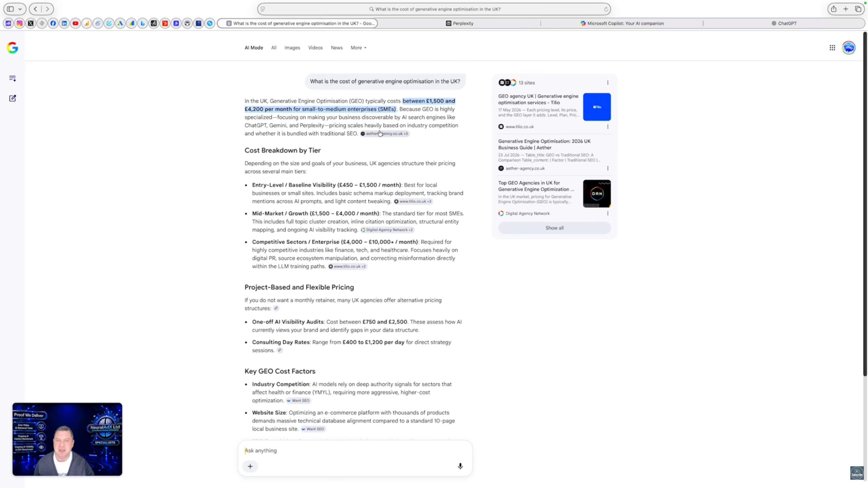The width and height of the screenshot is (868, 488).
Task: Go back to the previous page
Action: coord(36,9)
